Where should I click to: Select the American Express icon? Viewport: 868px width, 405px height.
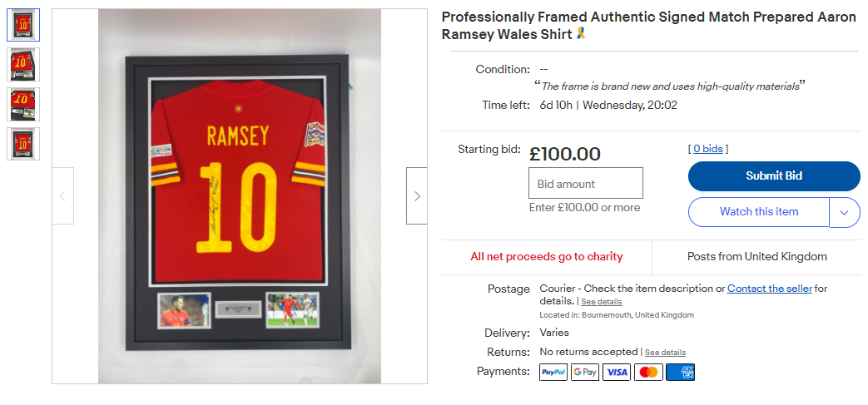tap(681, 373)
